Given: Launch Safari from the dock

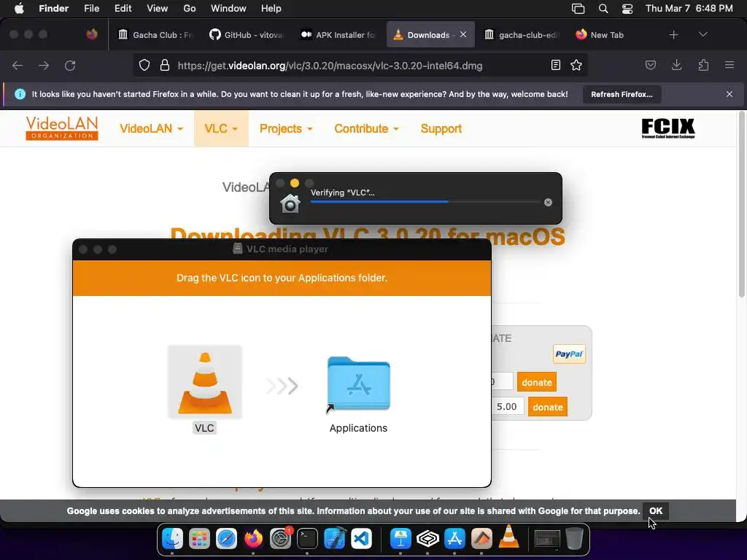Looking at the screenshot, I should click(226, 539).
